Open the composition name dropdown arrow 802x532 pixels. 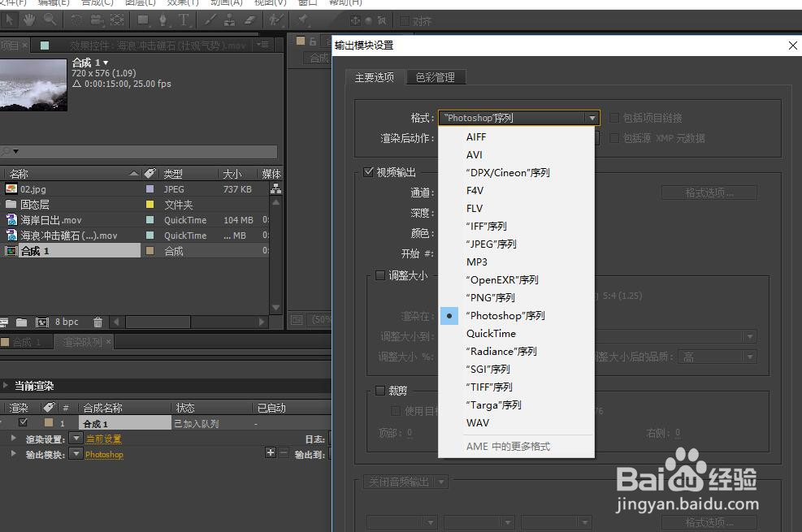point(106,63)
